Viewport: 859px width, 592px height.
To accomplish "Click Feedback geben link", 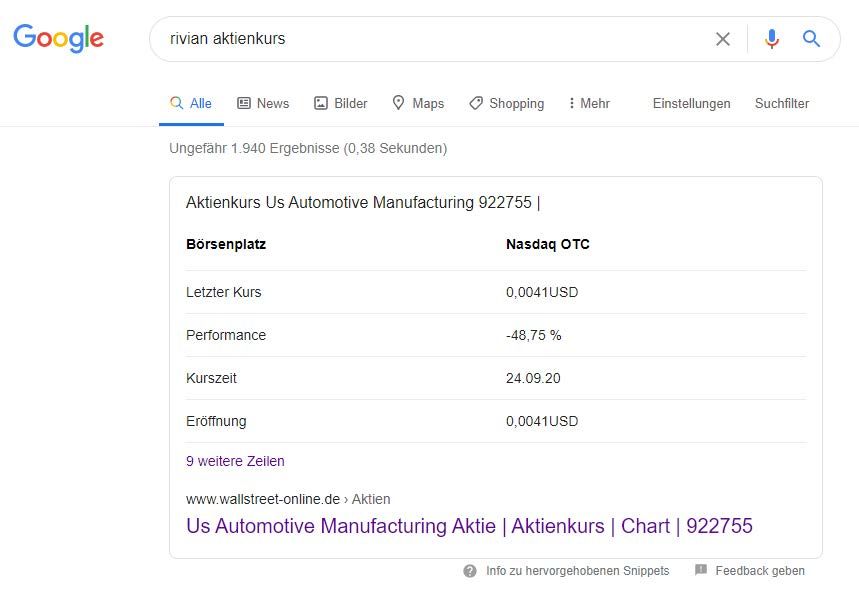I will (759, 571).
